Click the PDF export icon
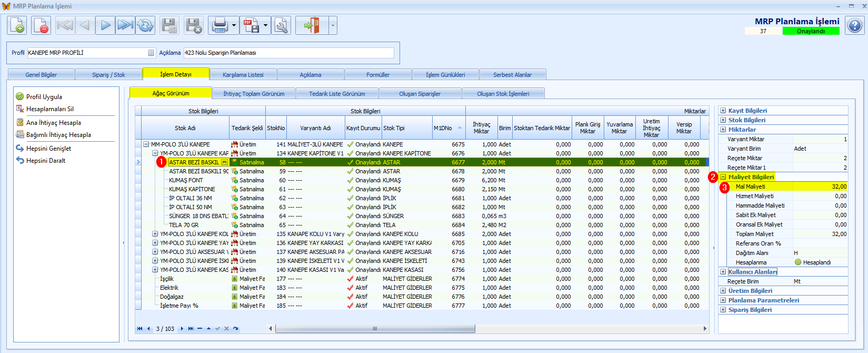 [x=251, y=25]
